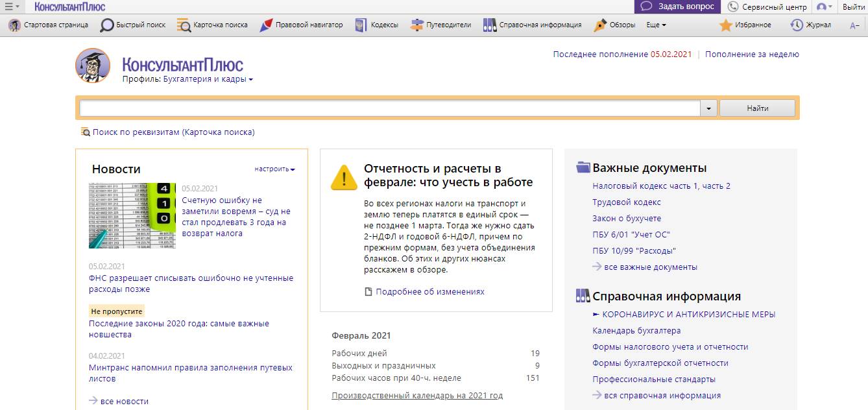Open the Reviews (Обзоры) icon

point(601,25)
